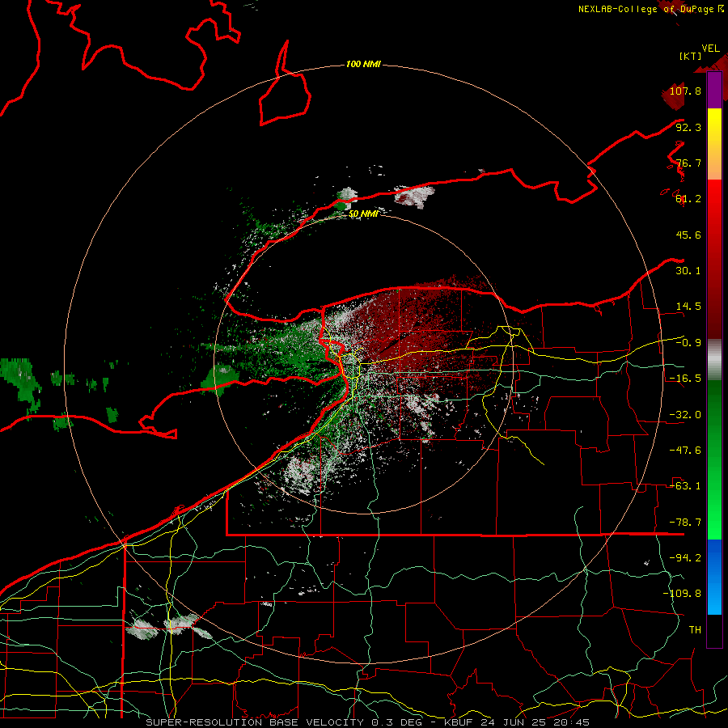
Task: Click the 107.8 velocity scale value
Action: (x=685, y=91)
